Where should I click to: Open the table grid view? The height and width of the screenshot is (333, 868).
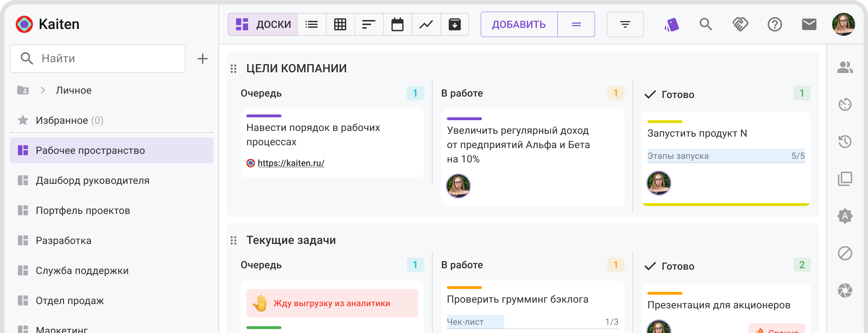(x=340, y=24)
